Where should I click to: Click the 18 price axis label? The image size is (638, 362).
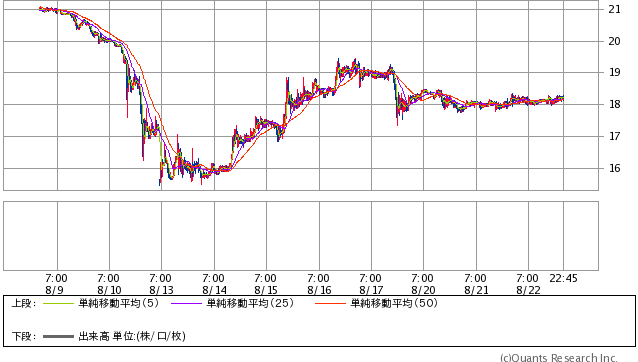614,105
